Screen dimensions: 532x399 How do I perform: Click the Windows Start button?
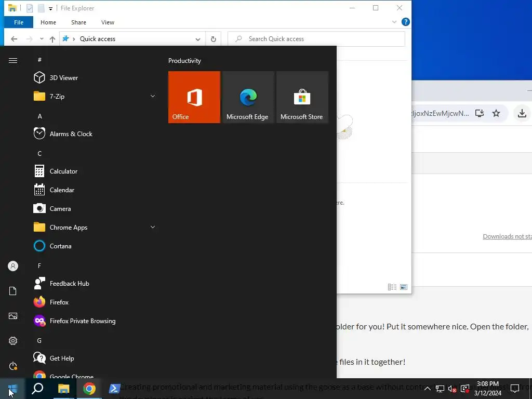(x=12, y=389)
